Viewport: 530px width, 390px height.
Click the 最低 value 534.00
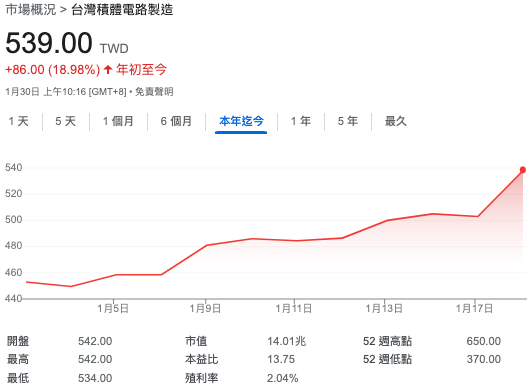95,378
